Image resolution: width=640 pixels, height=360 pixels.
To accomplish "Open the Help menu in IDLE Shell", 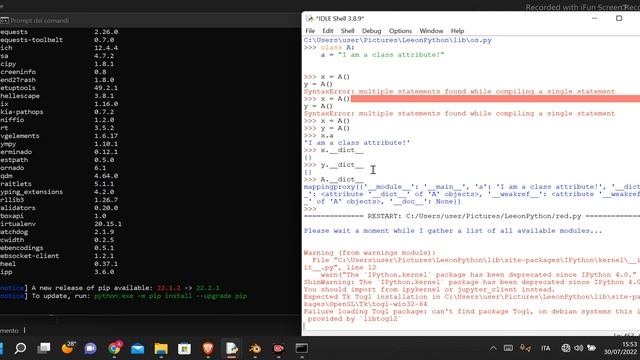I will pyautogui.click(x=458, y=31).
